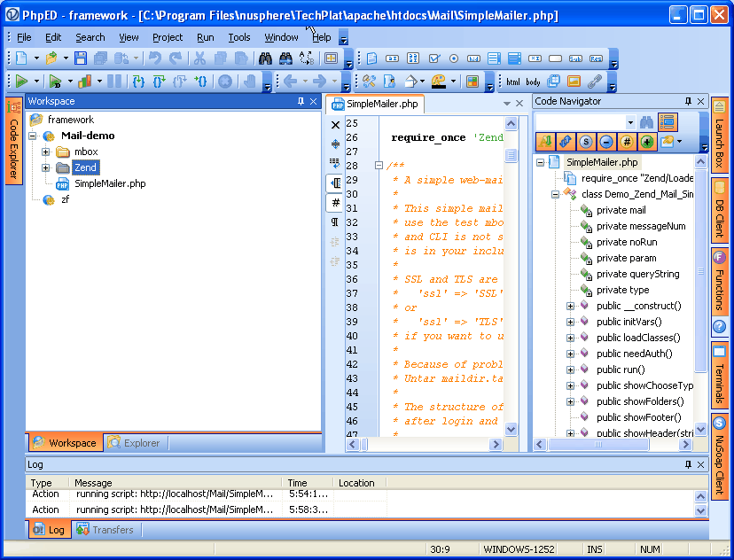Expand public __construct() in Code Navigator
The image size is (734, 560).
570,306
